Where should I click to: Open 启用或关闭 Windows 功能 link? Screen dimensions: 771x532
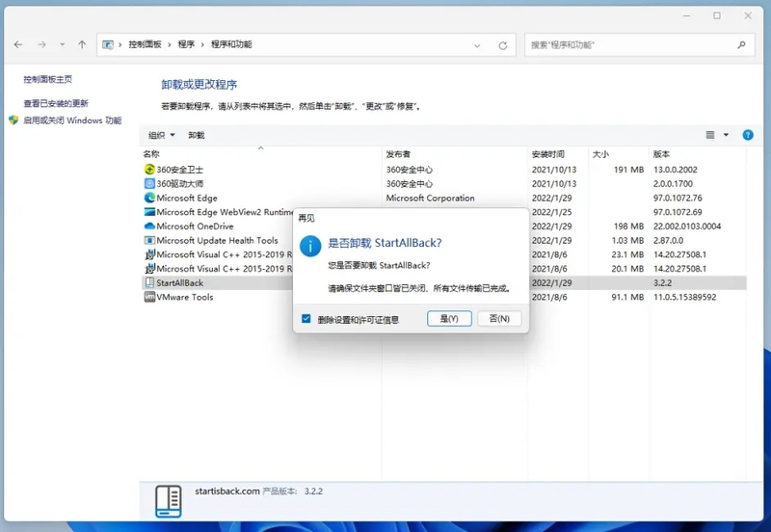(x=72, y=120)
